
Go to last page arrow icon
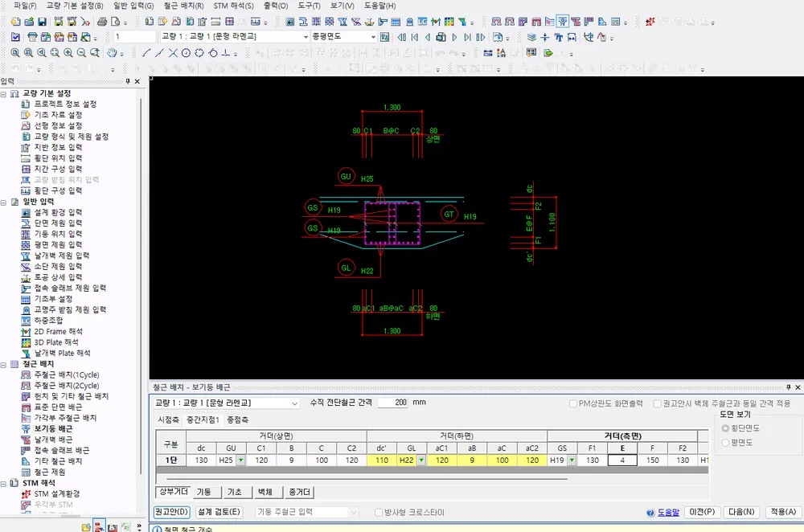point(467,37)
